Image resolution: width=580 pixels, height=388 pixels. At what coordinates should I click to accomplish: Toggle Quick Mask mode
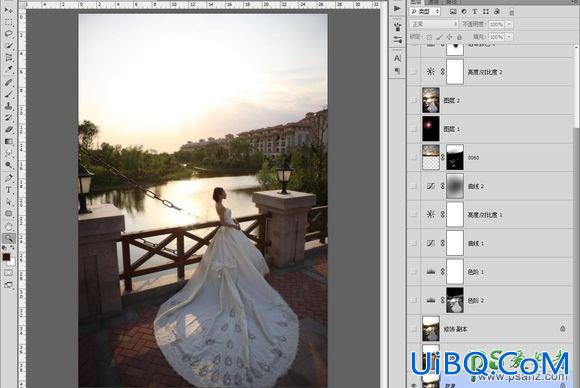(8, 273)
